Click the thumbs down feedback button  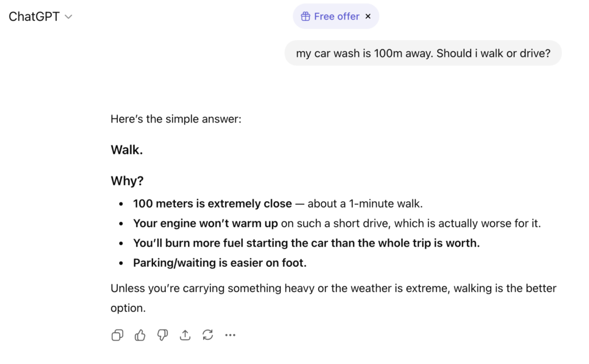click(x=162, y=335)
